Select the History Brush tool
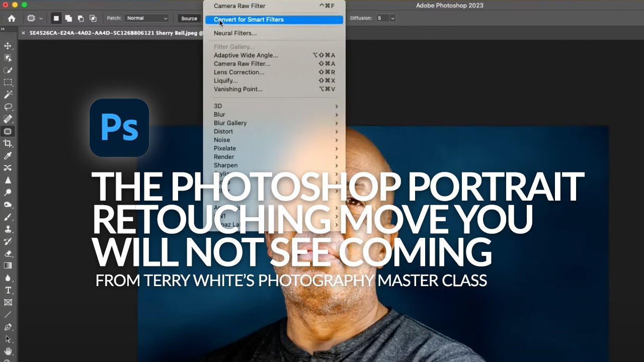 (x=8, y=241)
